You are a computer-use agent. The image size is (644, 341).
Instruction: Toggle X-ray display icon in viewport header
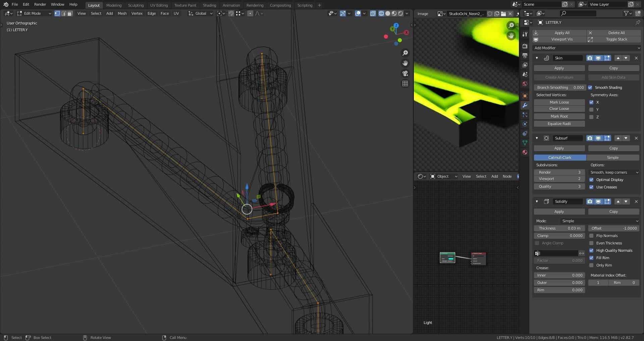pos(373,13)
